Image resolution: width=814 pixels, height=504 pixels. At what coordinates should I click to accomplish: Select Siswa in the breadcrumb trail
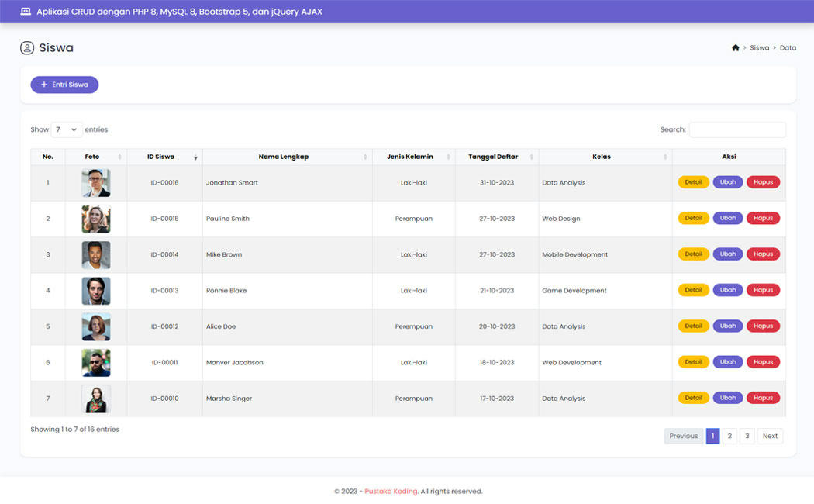pyautogui.click(x=759, y=47)
